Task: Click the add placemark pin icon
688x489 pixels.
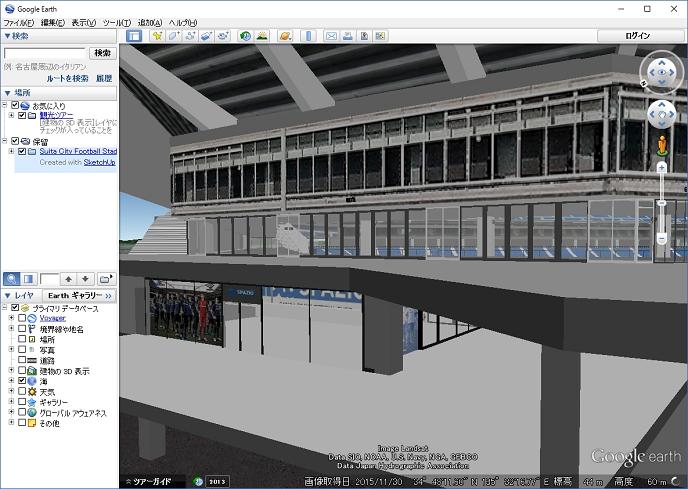Action: click(x=157, y=36)
